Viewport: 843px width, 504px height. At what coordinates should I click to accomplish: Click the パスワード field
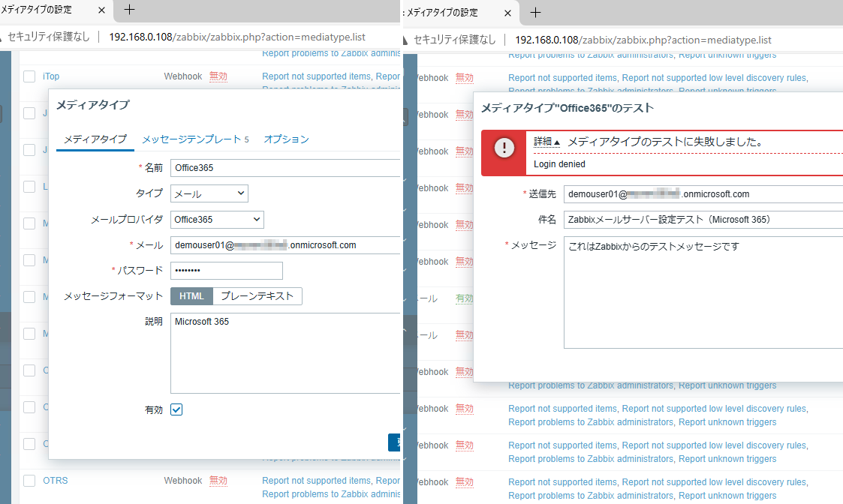(227, 270)
